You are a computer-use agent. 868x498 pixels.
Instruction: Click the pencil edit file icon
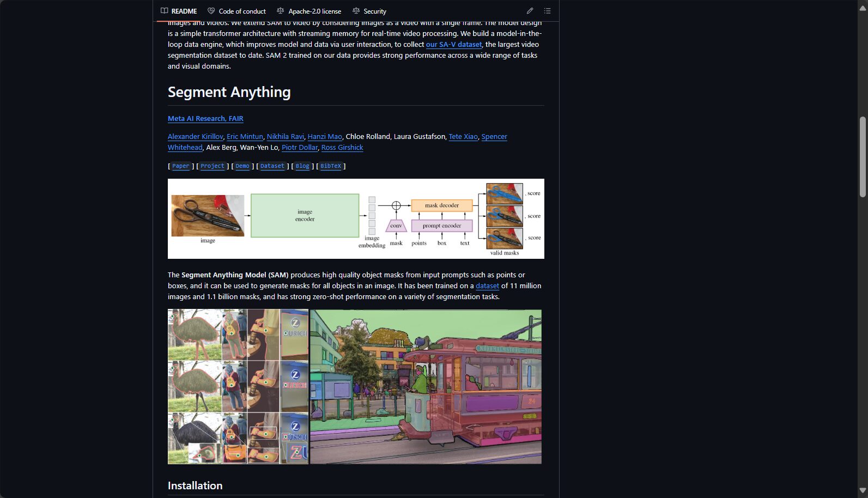coord(530,11)
